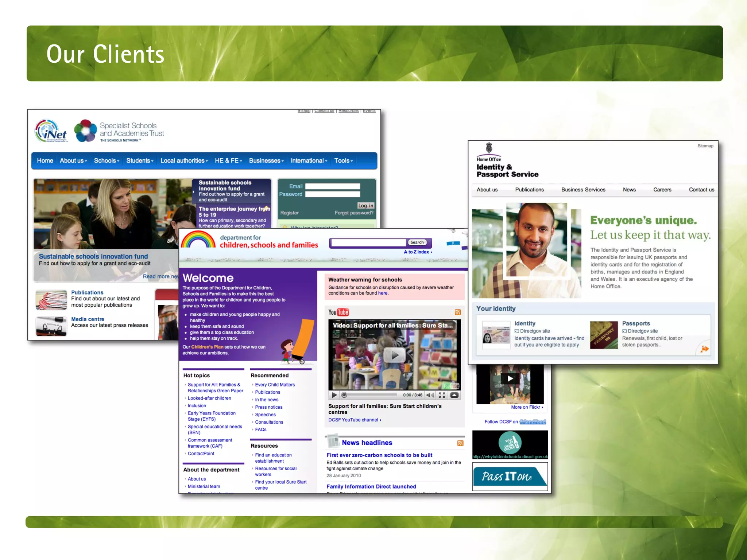Image resolution: width=747 pixels, height=560 pixels.
Task: Click weather warning 'here' link
Action: pyautogui.click(x=383, y=293)
